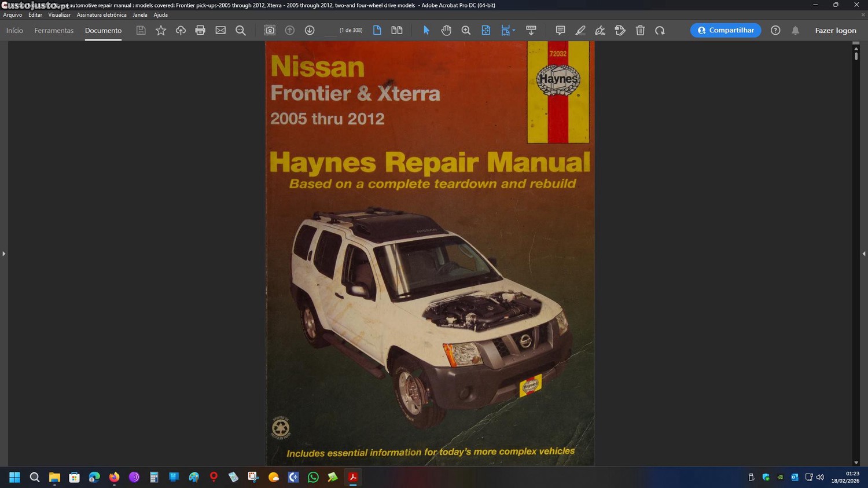The image size is (868, 488).
Task: Click the add comment note icon
Action: point(560,30)
